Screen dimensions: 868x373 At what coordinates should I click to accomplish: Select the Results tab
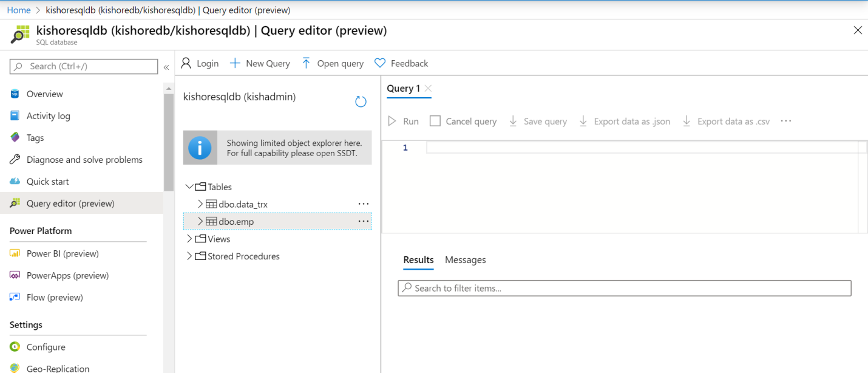[x=418, y=260]
